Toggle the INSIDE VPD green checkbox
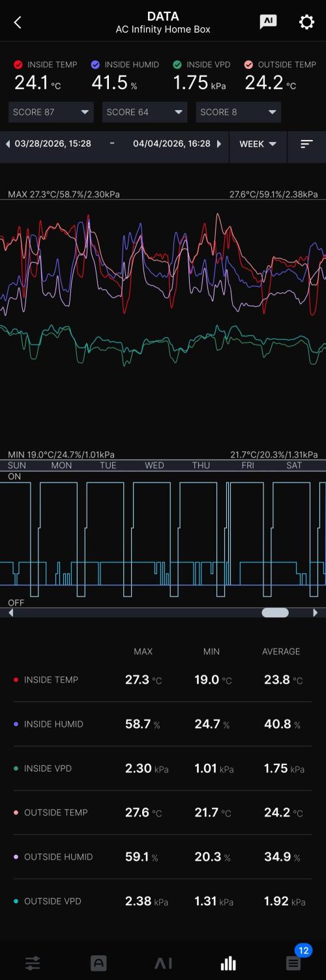 click(177, 64)
